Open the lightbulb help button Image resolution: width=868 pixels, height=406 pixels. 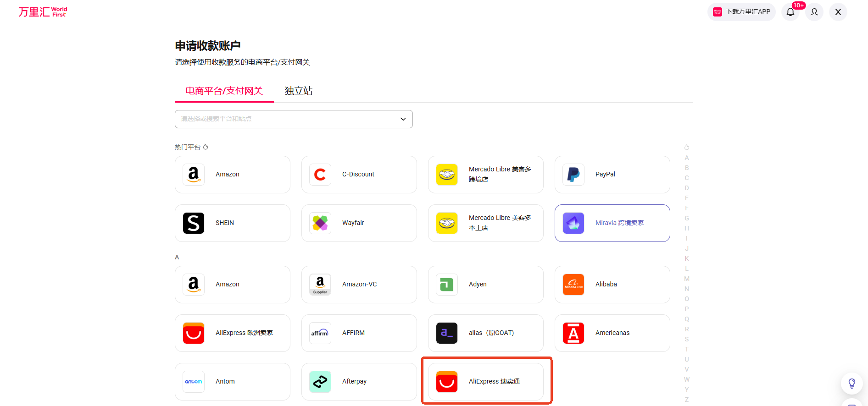pos(852,384)
